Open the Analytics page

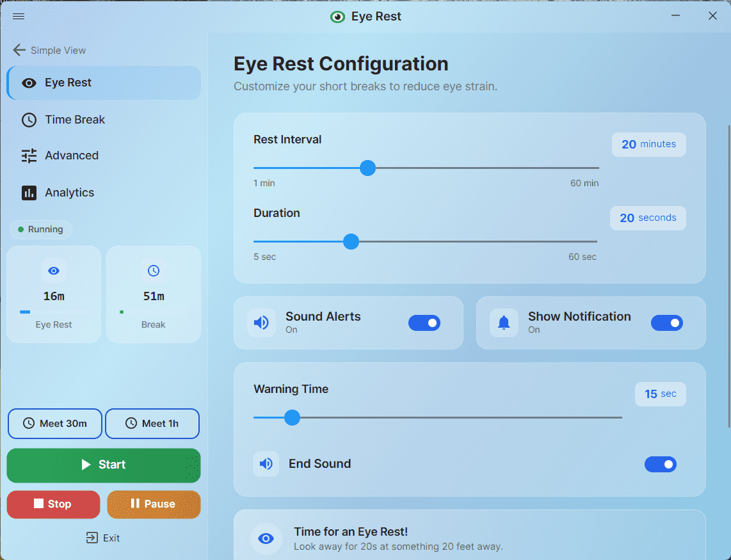pos(69,193)
